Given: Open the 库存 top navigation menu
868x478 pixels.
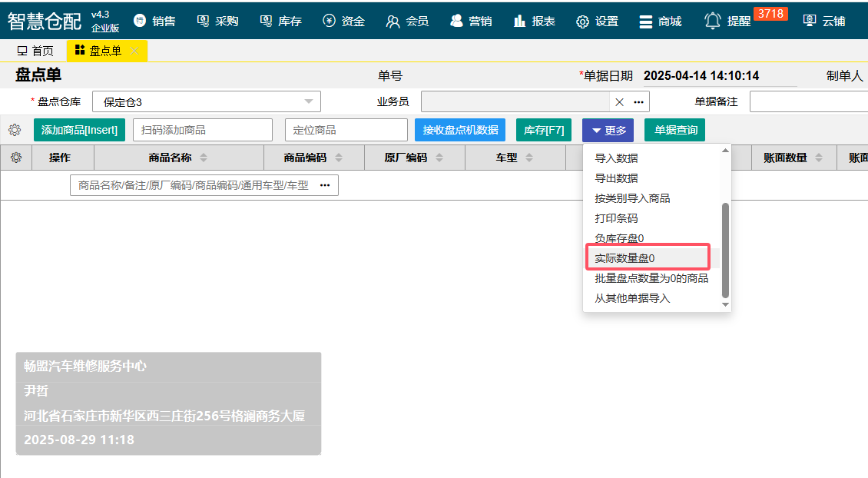Looking at the screenshot, I should tap(280, 21).
